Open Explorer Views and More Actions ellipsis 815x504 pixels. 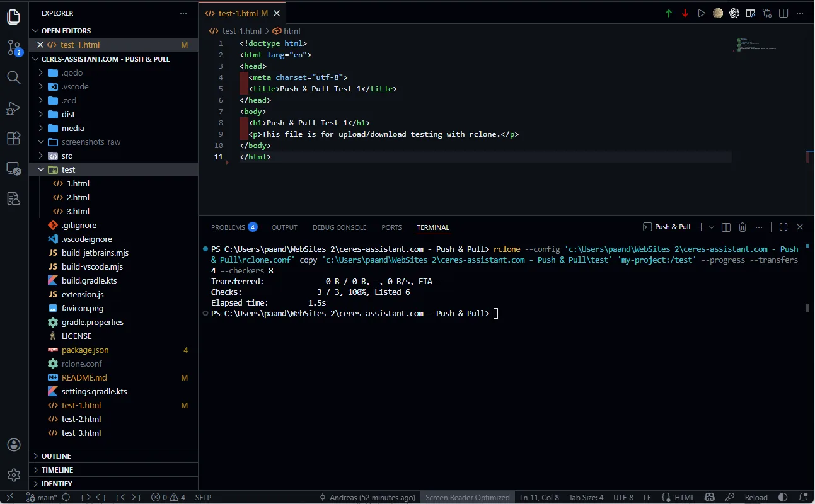point(183,13)
